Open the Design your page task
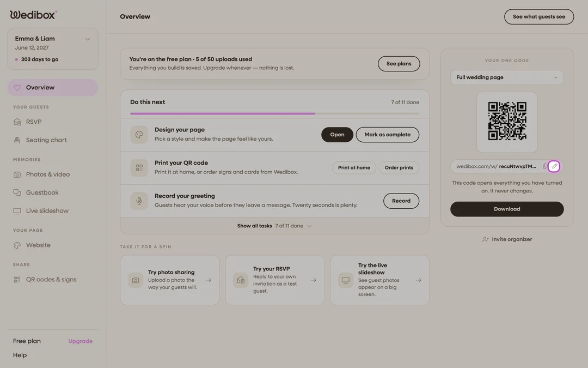This screenshot has height=368, width=588. pyautogui.click(x=337, y=135)
